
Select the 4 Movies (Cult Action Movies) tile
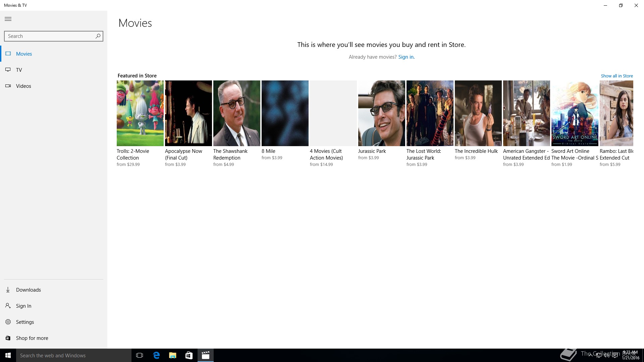point(333,113)
